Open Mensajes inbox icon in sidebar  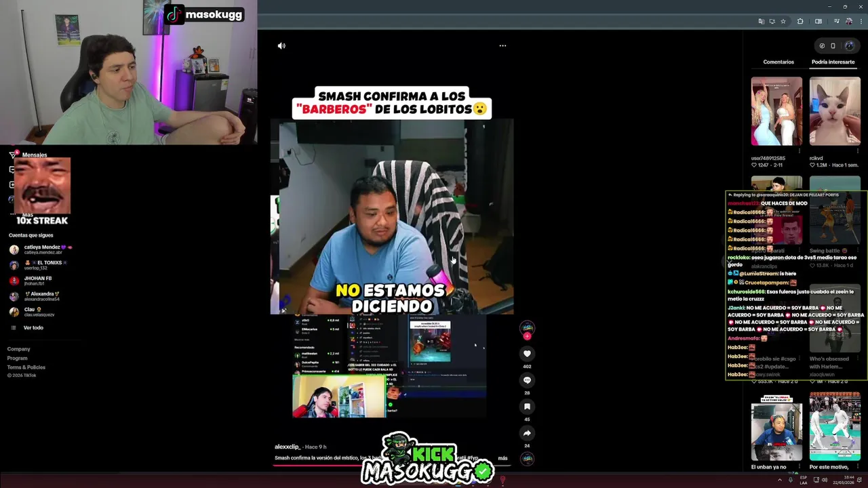pyautogui.click(x=12, y=155)
